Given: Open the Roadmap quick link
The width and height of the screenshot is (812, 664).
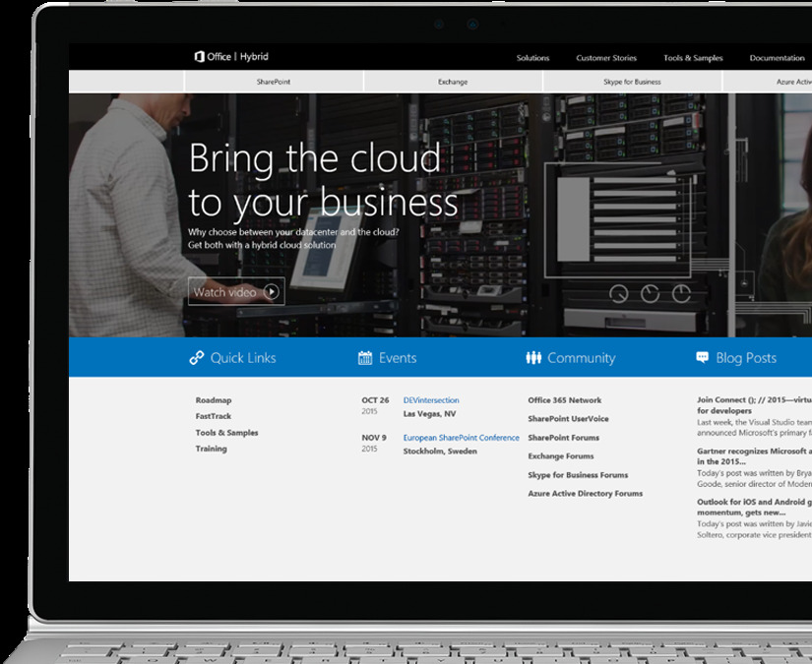Looking at the screenshot, I should pyautogui.click(x=214, y=400).
